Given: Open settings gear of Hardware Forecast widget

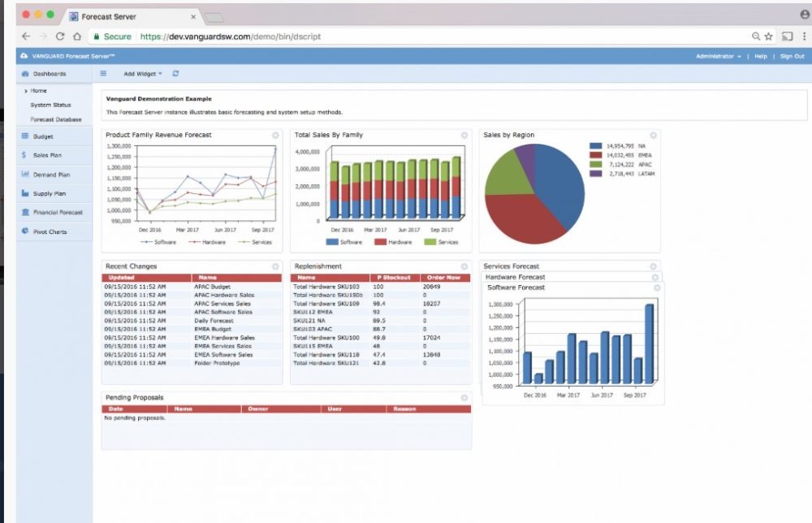Looking at the screenshot, I should (655, 278).
